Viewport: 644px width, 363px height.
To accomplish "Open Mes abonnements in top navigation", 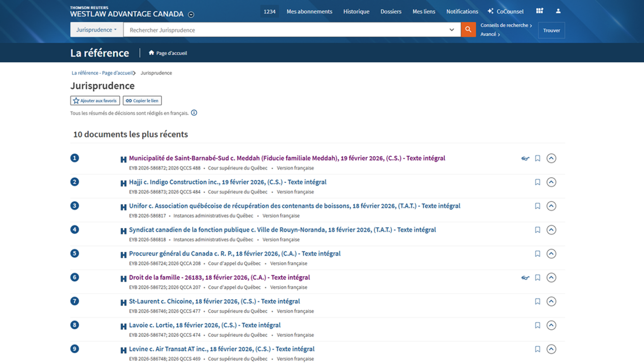I will tap(309, 11).
